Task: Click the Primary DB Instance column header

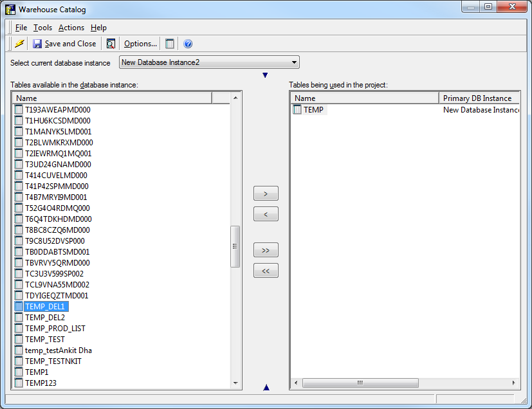Action: pos(479,98)
